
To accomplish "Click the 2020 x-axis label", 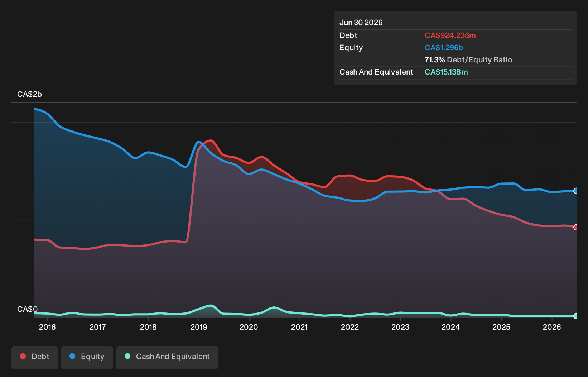I will pyautogui.click(x=249, y=327).
